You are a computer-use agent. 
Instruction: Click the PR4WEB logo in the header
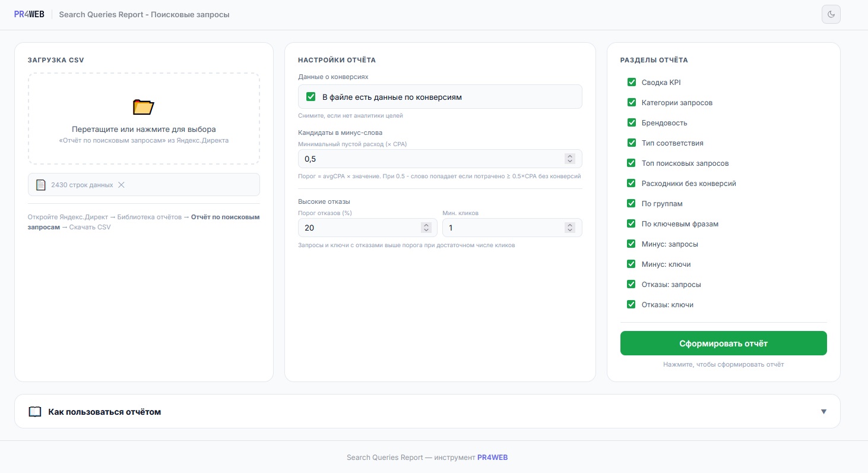(x=29, y=14)
